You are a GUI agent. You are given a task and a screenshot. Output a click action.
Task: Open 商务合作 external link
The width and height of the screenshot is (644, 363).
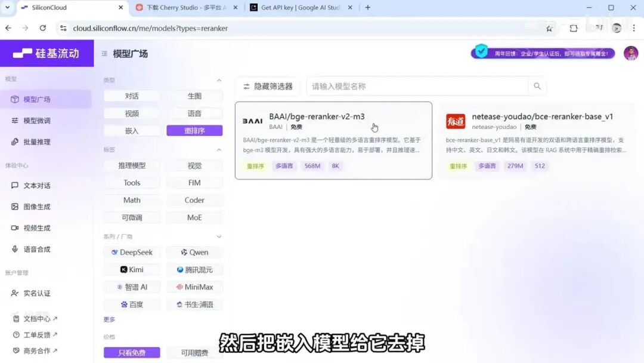[x=35, y=350]
